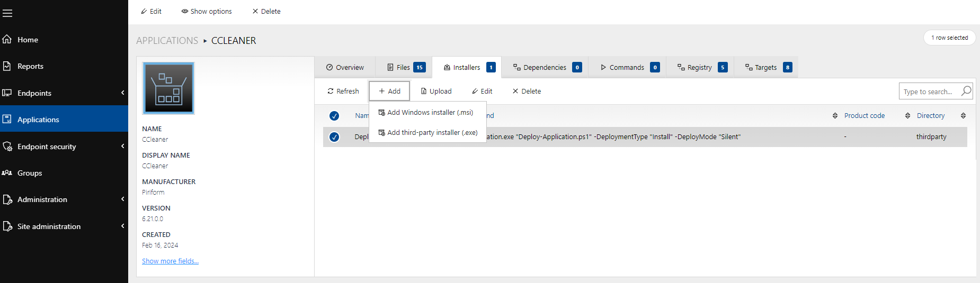Uncheck the thirdparty installer row checkbox
This screenshot has width=980, height=283.
334,137
